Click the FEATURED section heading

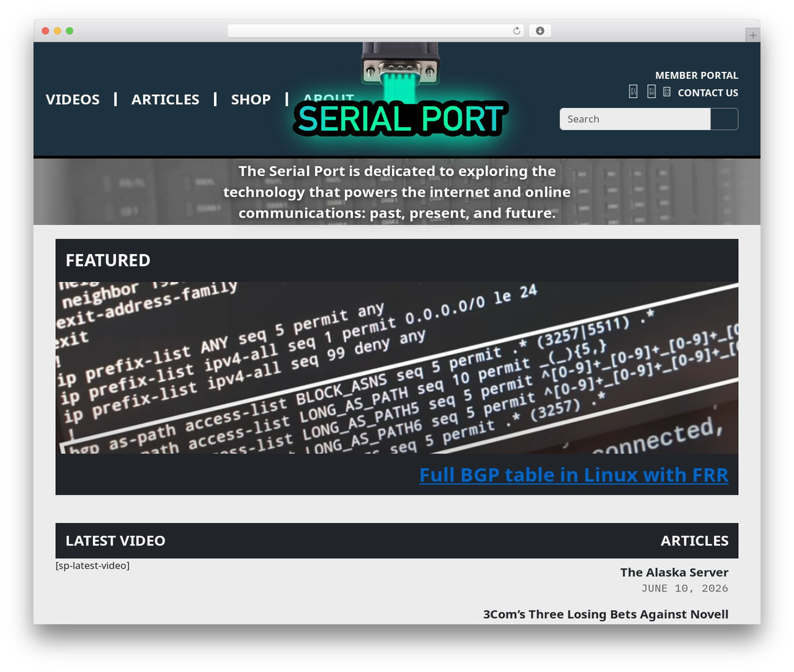[x=108, y=260]
